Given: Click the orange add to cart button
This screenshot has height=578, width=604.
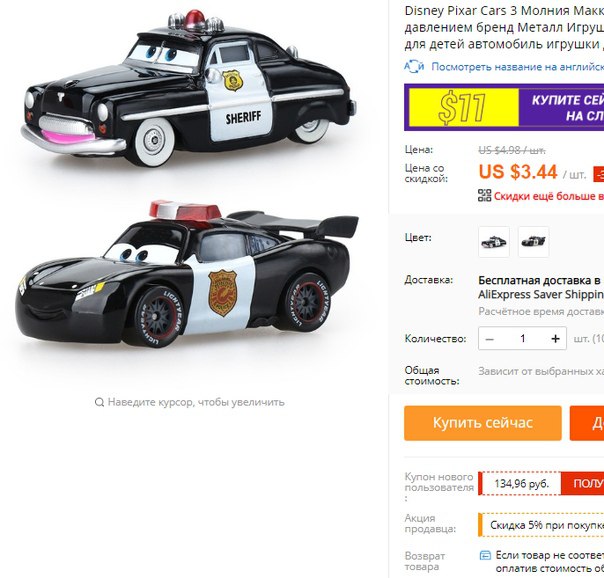Looking at the screenshot, I should 587,423.
